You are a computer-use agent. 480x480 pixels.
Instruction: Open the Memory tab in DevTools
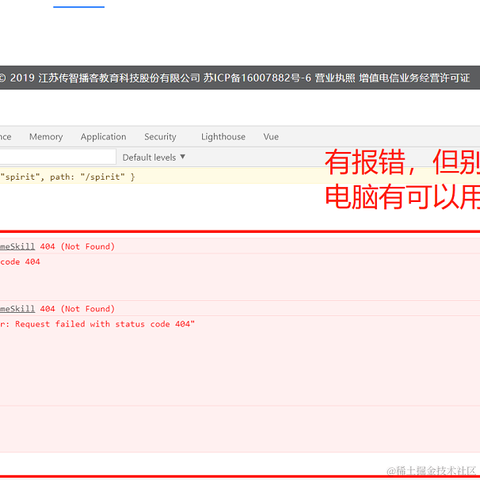(46, 137)
